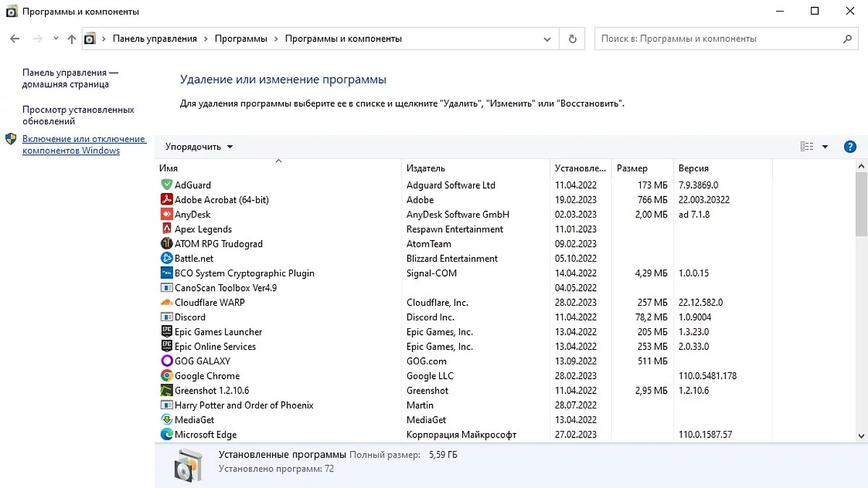Open Включение или отключение компонентов Windows link
868x488 pixels.
[x=84, y=145]
